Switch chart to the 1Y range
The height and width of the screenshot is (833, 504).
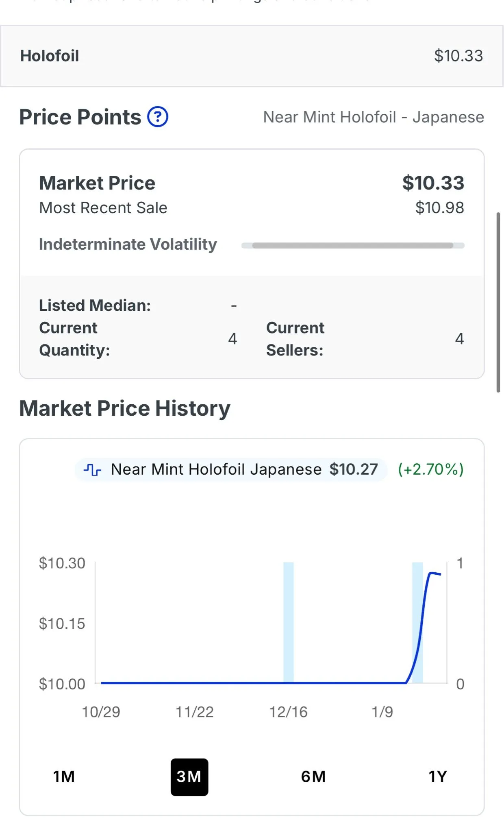pyautogui.click(x=438, y=777)
